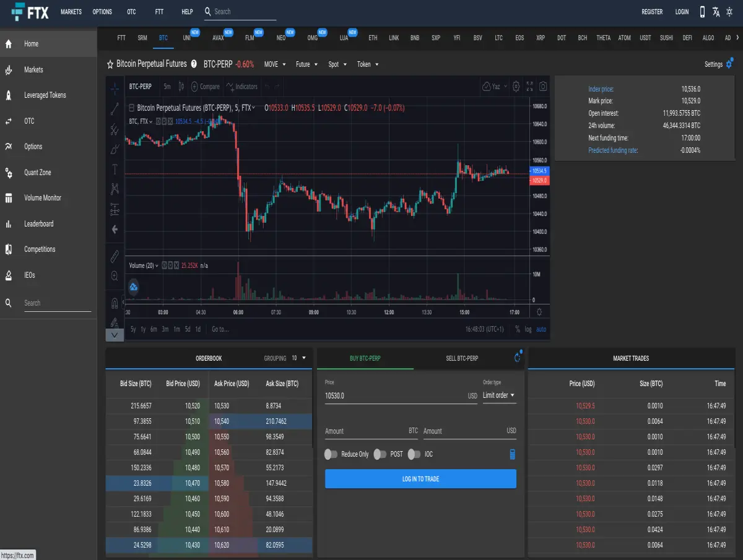Click the BTC Amount input field

coord(371,431)
